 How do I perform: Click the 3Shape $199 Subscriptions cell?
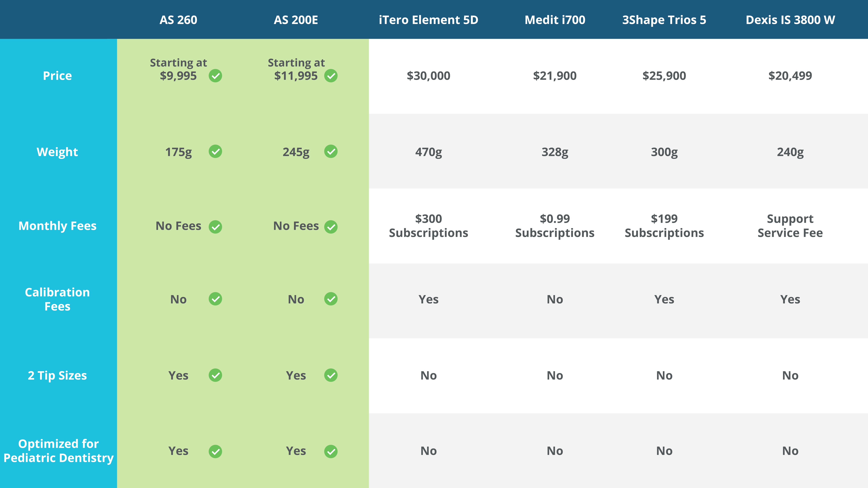pyautogui.click(x=664, y=226)
